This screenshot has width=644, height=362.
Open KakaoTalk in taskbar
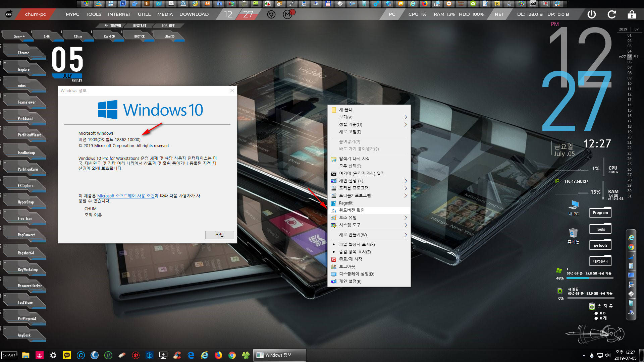coord(67,355)
